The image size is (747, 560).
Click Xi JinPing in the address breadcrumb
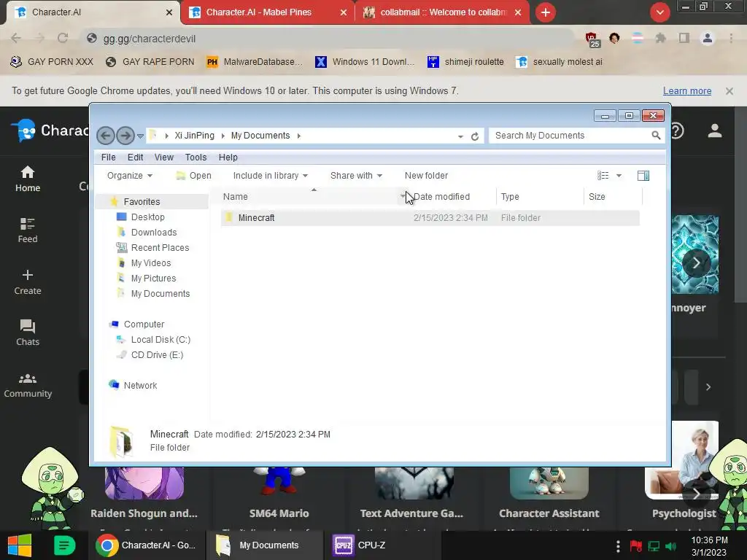coord(194,136)
